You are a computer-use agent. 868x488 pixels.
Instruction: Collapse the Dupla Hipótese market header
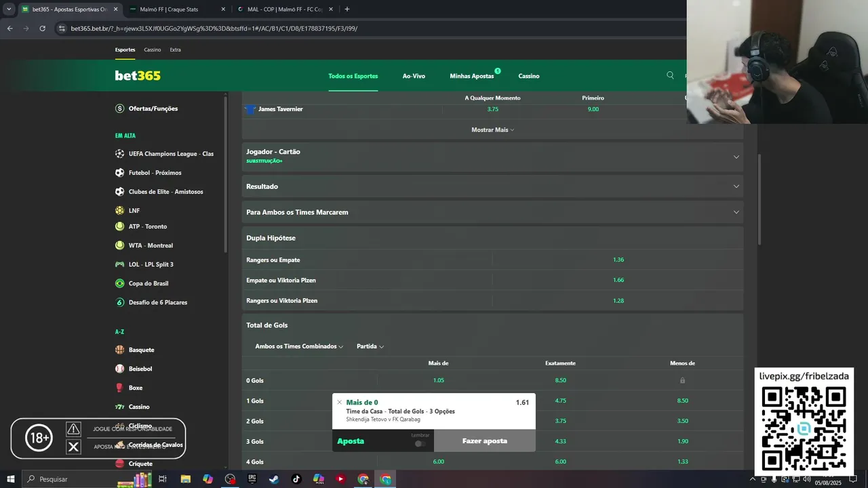point(493,238)
